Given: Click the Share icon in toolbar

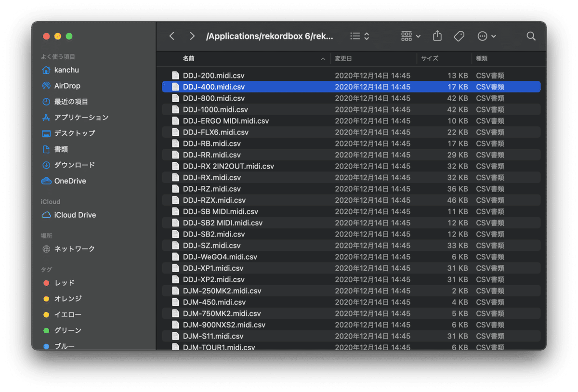Looking at the screenshot, I should coord(437,36).
